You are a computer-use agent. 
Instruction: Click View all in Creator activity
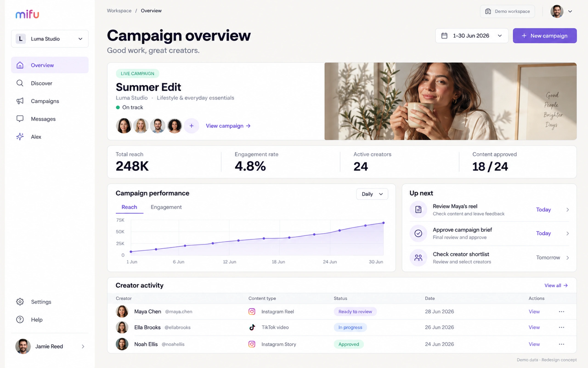coord(556,285)
